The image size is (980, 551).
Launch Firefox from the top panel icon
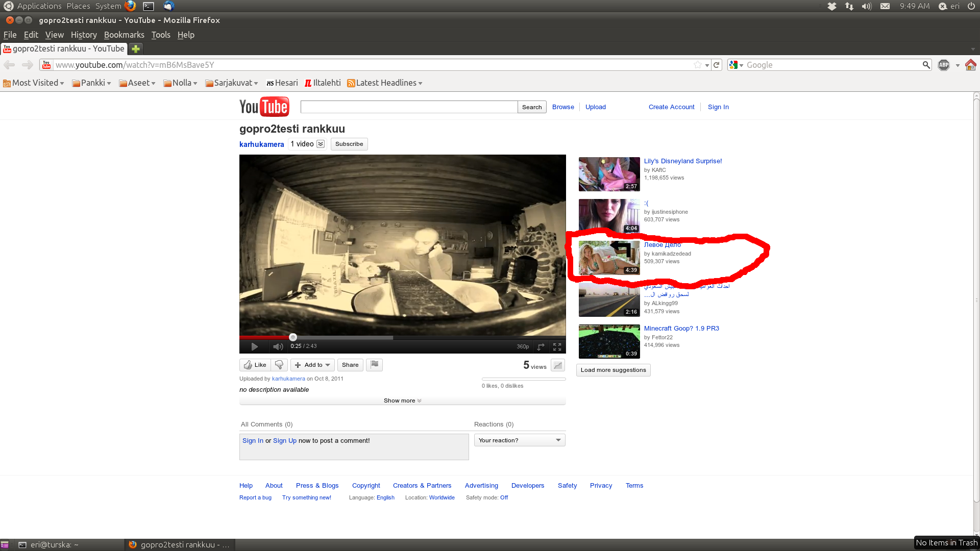(130, 6)
